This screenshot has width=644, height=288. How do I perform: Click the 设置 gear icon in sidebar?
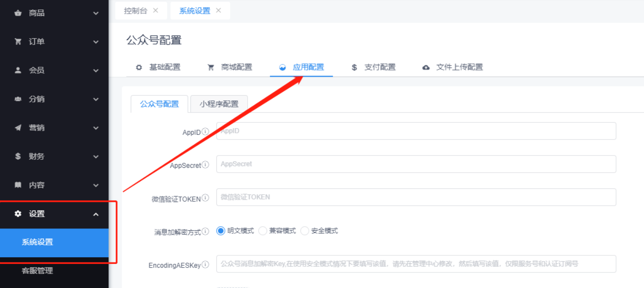[18, 214]
